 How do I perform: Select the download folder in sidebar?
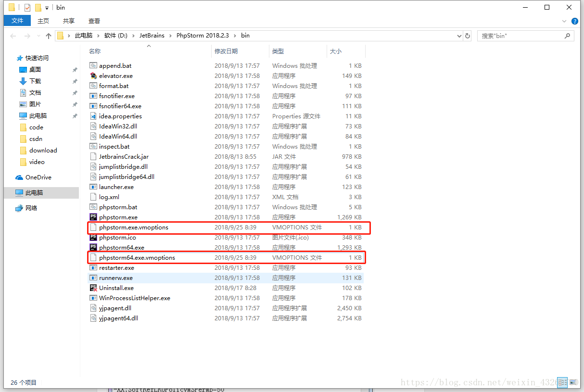pyautogui.click(x=43, y=150)
